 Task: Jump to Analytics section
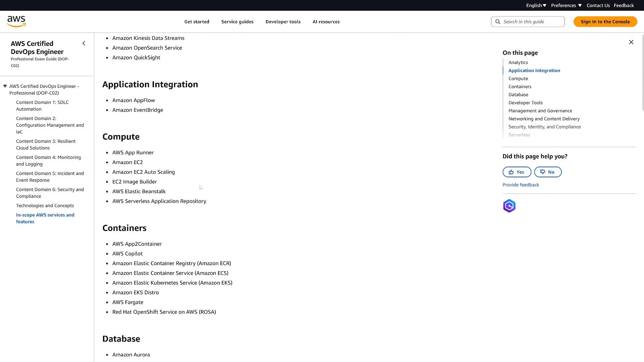[518, 62]
